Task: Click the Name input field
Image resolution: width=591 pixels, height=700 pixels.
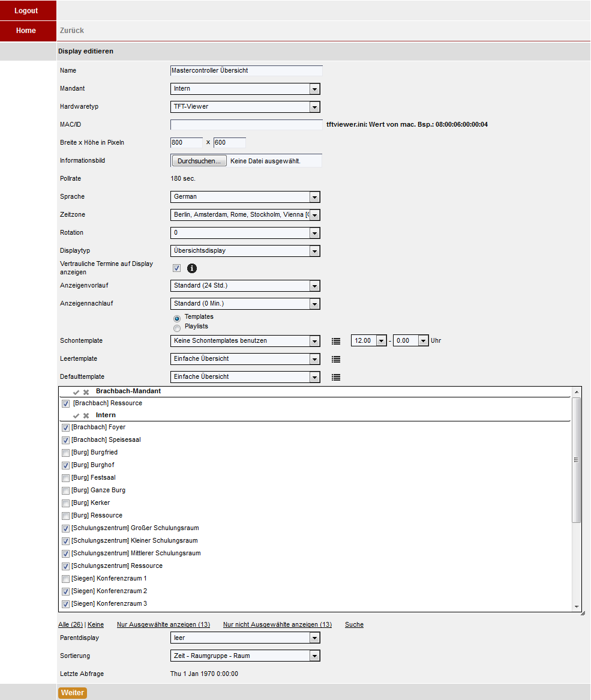Action: [246, 70]
